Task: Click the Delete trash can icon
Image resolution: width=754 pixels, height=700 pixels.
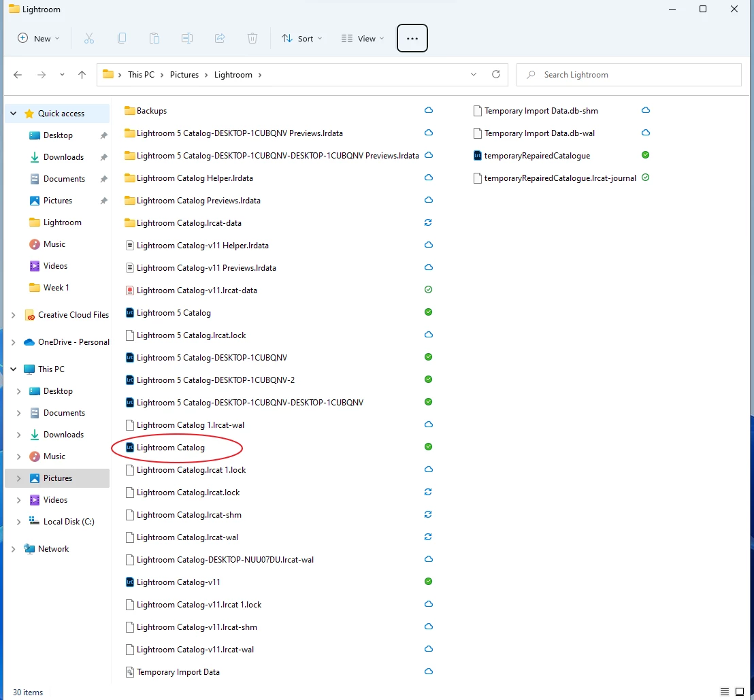Action: (252, 39)
